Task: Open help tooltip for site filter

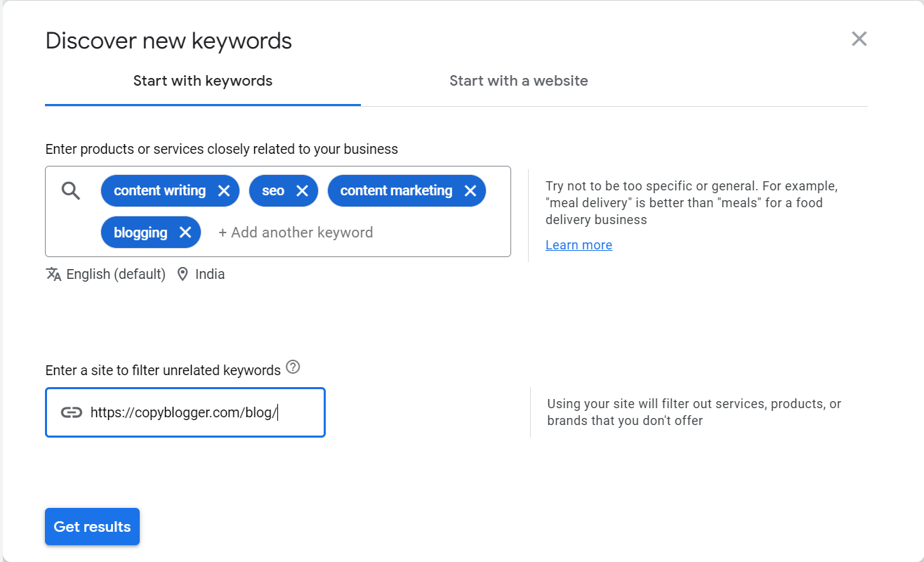Action: [x=293, y=367]
